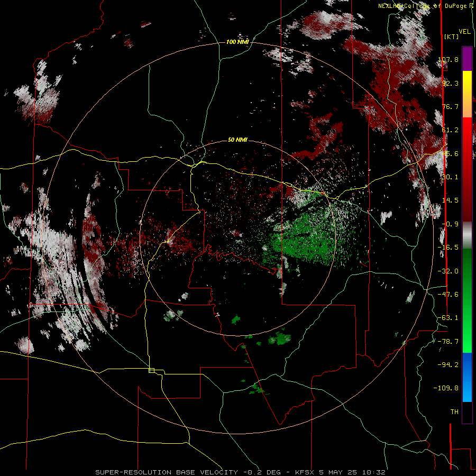Click the KFSX station ID in the caption
The image size is (476, 476).
306,472
